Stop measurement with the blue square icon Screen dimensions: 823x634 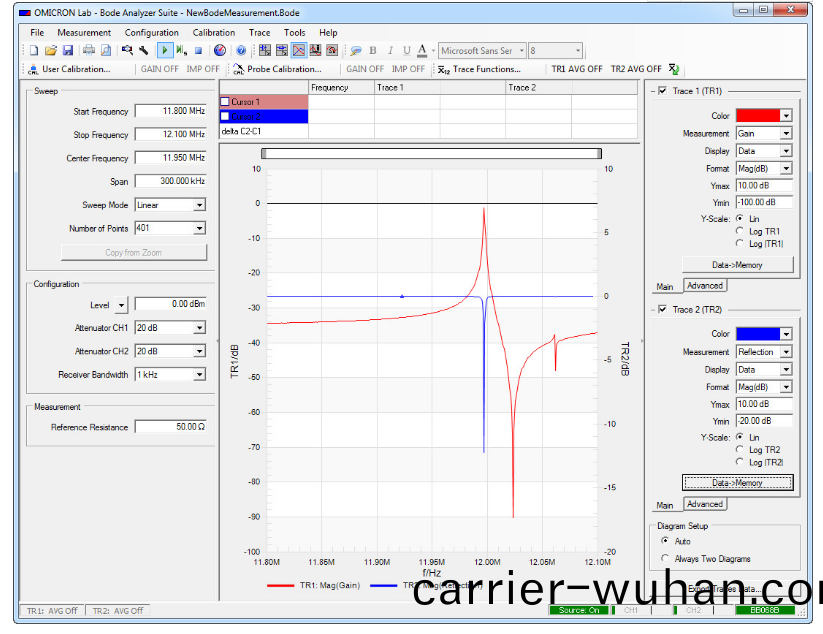198,50
